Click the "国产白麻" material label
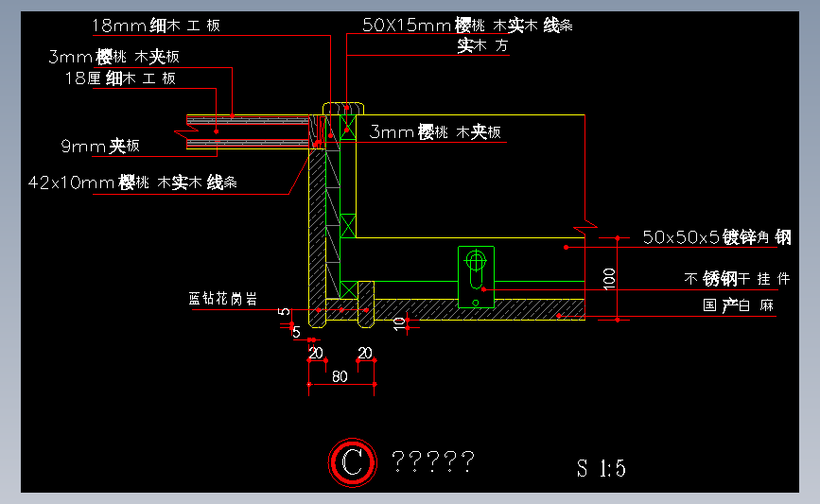The width and height of the screenshot is (820, 504). coord(739,305)
